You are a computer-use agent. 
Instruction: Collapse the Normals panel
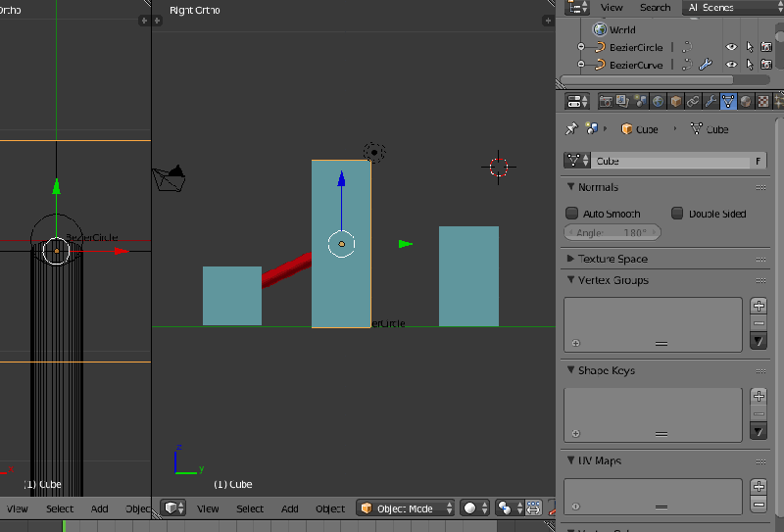click(570, 186)
